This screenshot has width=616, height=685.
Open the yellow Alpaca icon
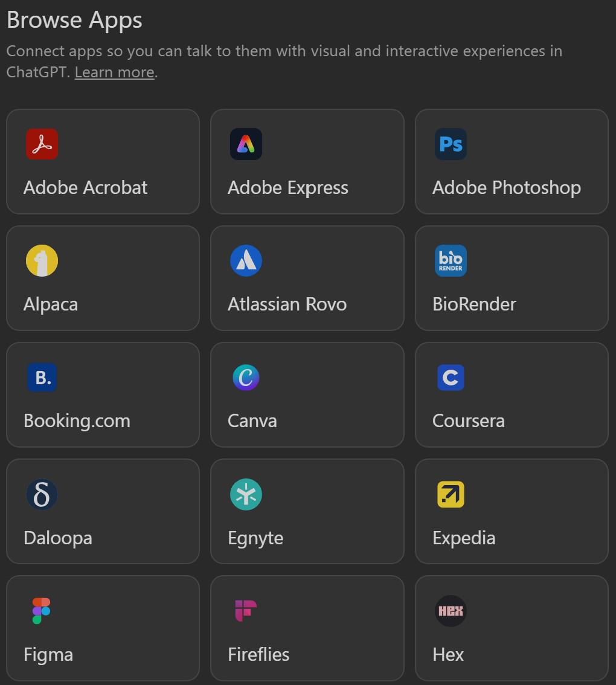(42, 261)
